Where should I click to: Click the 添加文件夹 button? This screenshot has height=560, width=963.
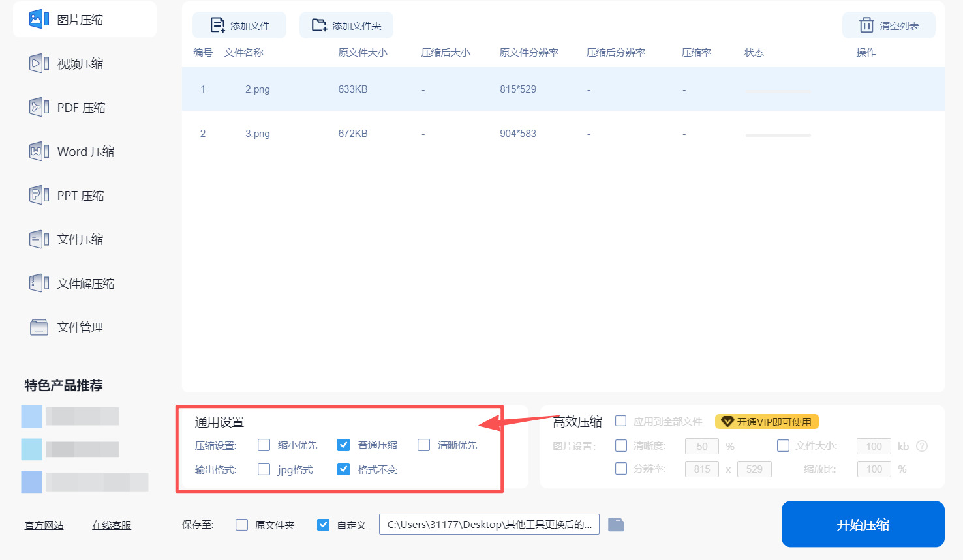[x=346, y=25]
